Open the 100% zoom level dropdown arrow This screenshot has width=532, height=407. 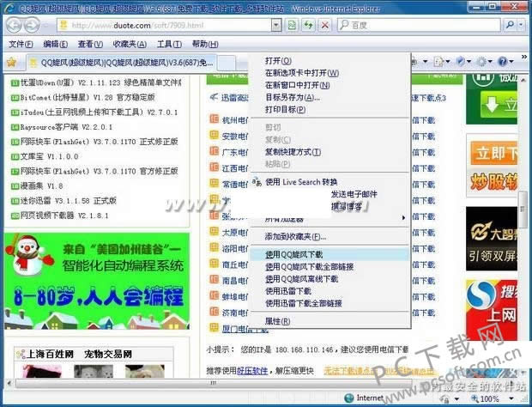coord(511,398)
